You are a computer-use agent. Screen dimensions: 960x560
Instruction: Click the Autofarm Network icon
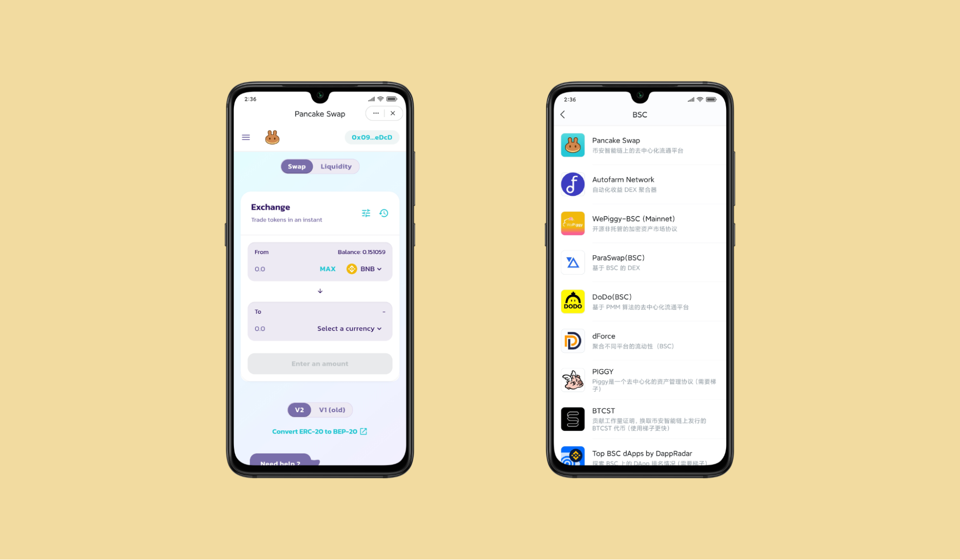(572, 184)
